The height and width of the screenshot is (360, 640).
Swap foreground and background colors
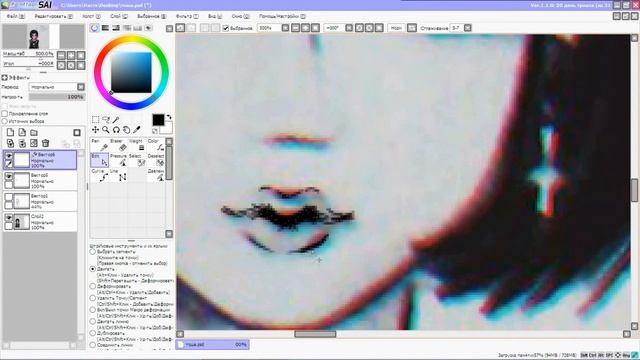point(169,117)
